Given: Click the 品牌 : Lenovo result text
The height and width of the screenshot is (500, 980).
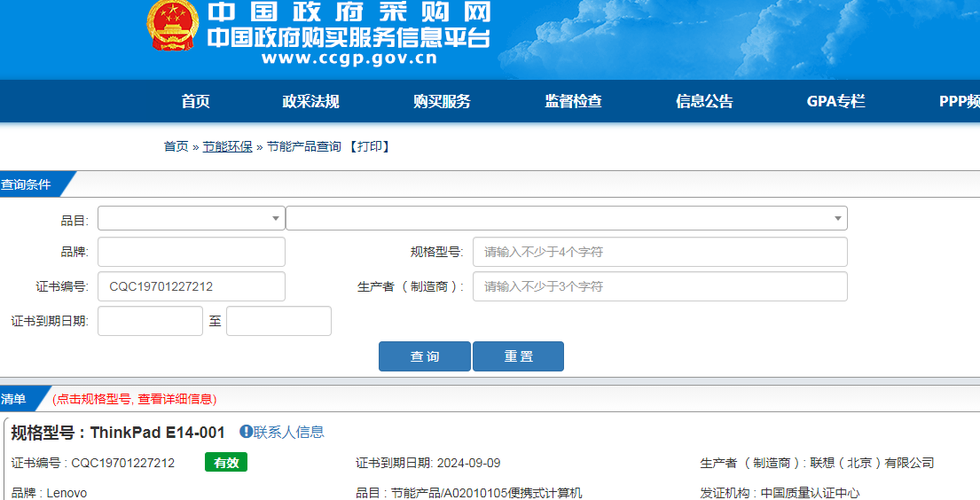Looking at the screenshot, I should pos(49,493).
